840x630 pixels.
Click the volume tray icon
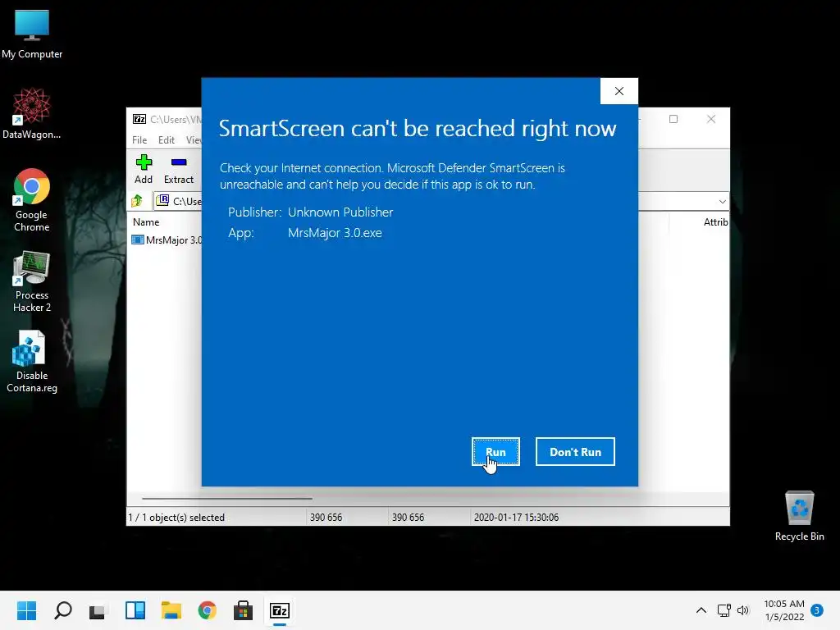(742, 610)
